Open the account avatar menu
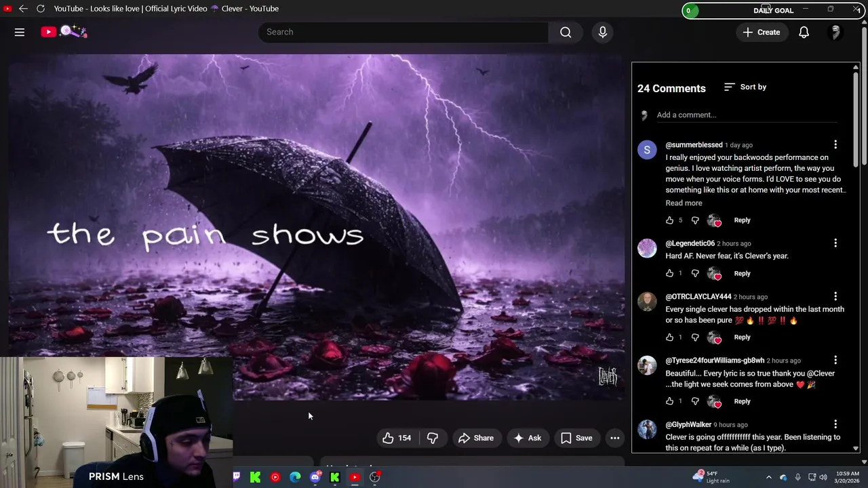 [x=835, y=32]
